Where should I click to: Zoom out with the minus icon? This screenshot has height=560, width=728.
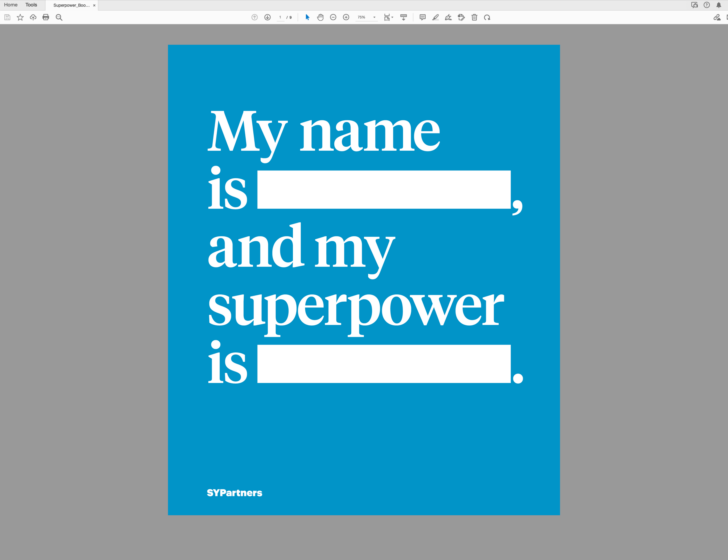point(333,17)
